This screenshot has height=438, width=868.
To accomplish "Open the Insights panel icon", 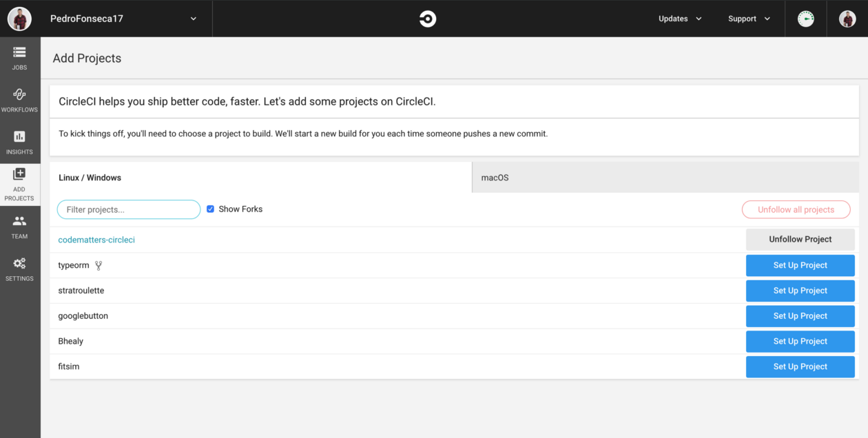I will 19,143.
